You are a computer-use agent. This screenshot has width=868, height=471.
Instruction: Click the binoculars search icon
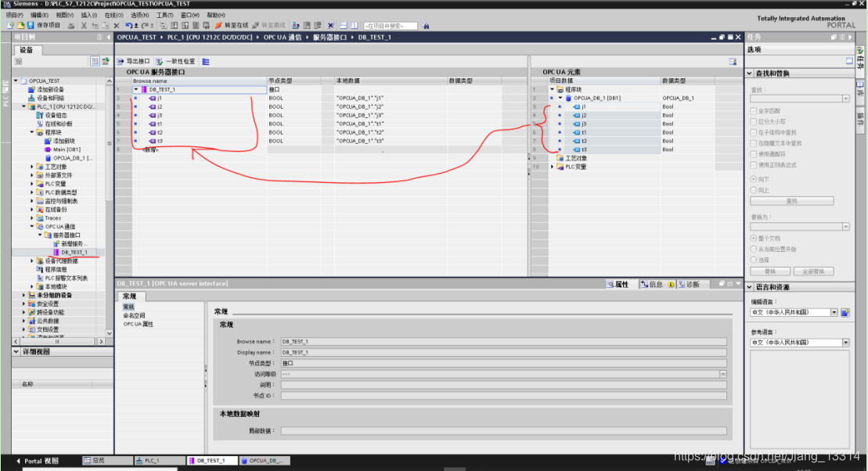tap(425, 26)
